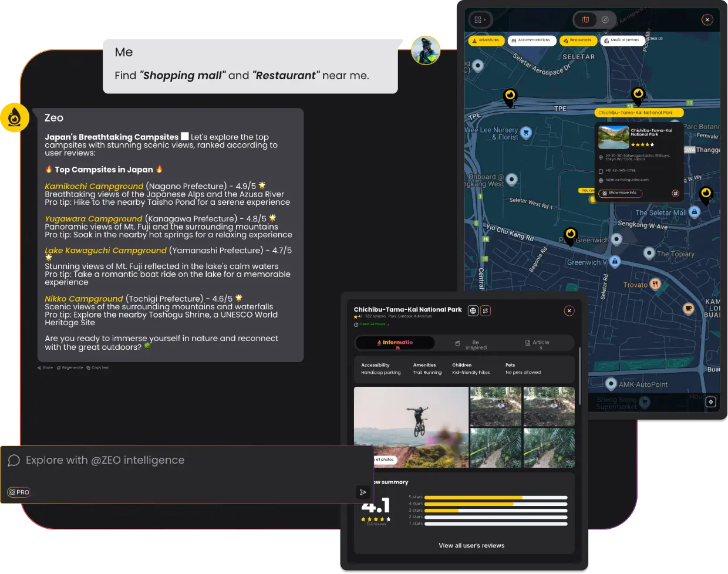Click the globe website icon beside park title
728x574 pixels.
click(x=473, y=310)
